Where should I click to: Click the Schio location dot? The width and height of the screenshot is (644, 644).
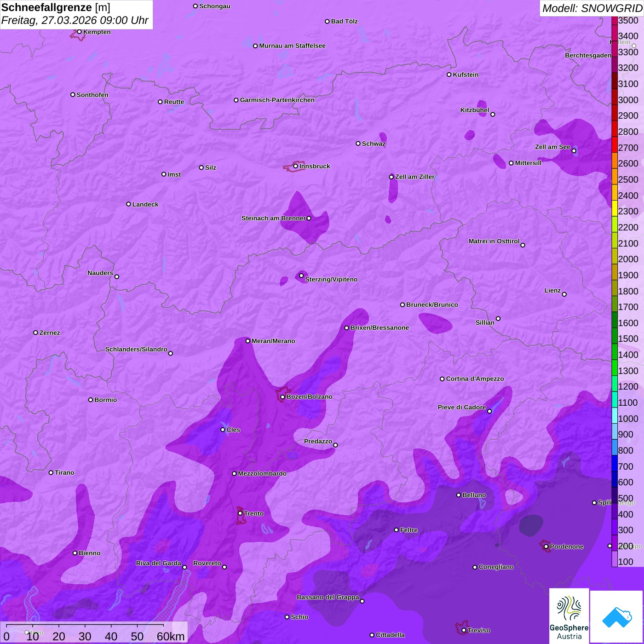[287, 617]
